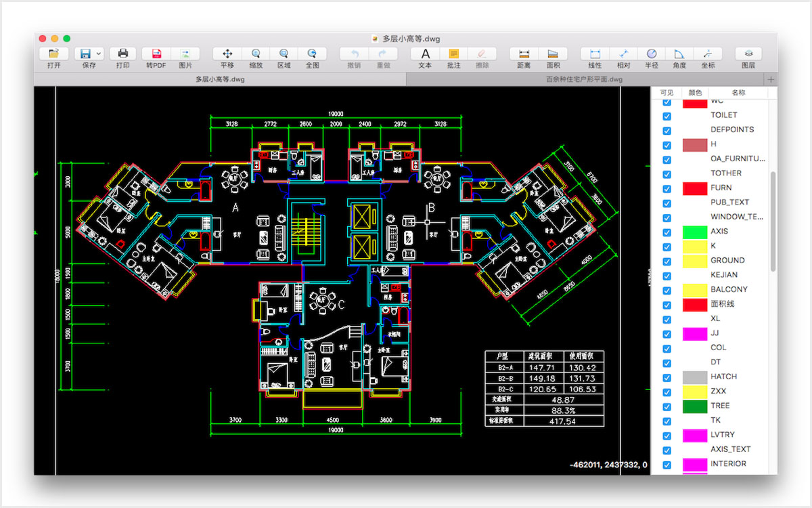Select the ZXX layer name
This screenshot has width=812, height=508.
pos(718,391)
